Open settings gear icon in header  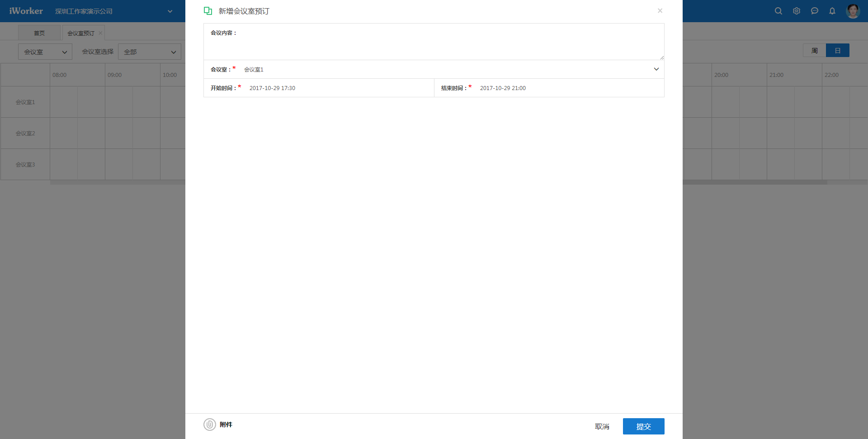pos(797,11)
